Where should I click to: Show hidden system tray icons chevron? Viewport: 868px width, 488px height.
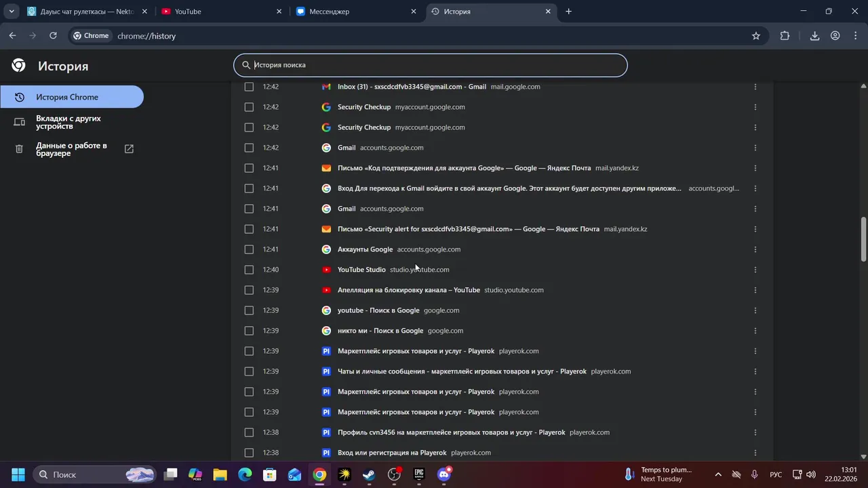[x=718, y=474]
